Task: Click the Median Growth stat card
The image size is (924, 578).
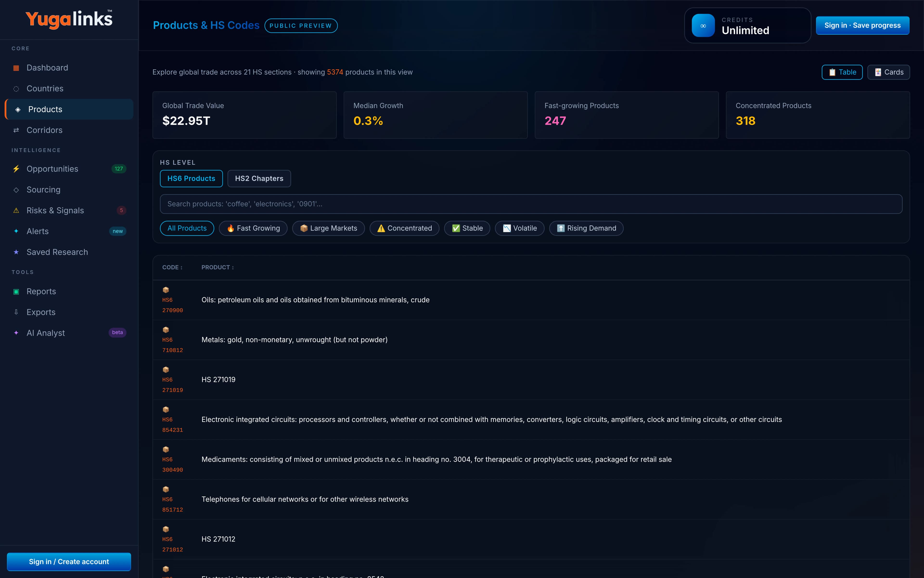Action: tap(436, 115)
